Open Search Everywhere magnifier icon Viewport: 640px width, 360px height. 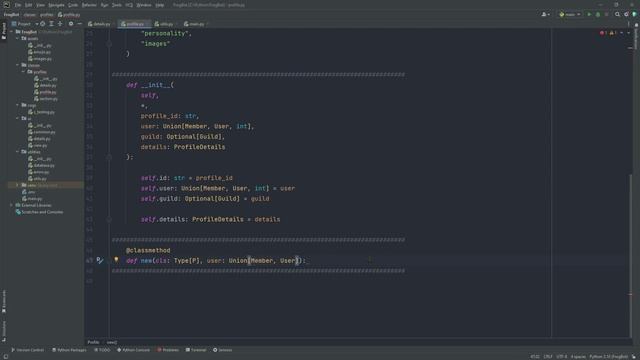617,14
